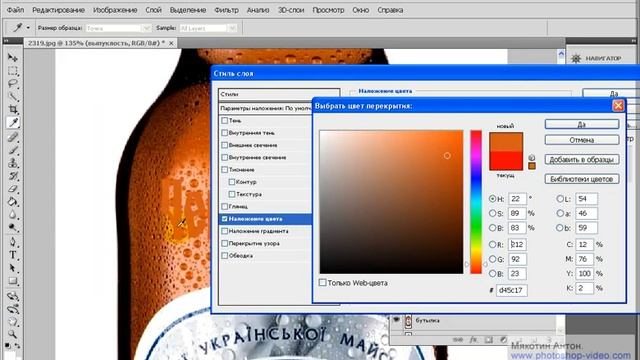Select the Move tool
This screenshot has height=360, width=640.
(13, 58)
